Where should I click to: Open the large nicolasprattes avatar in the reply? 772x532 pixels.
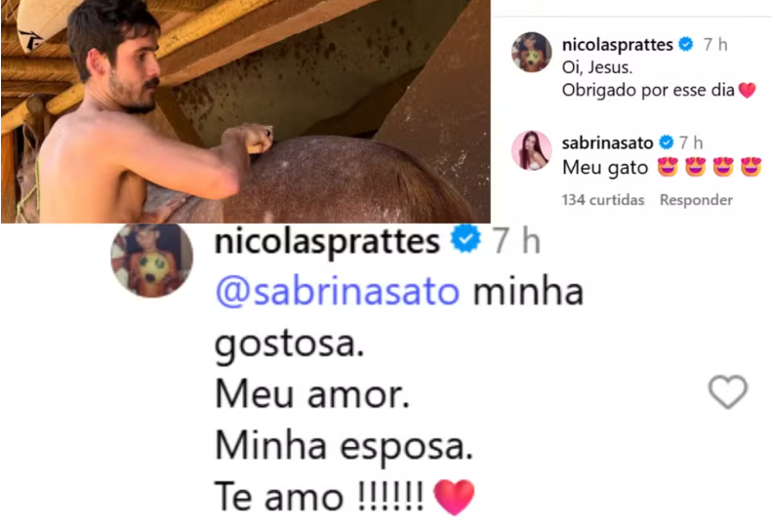pyautogui.click(x=151, y=259)
